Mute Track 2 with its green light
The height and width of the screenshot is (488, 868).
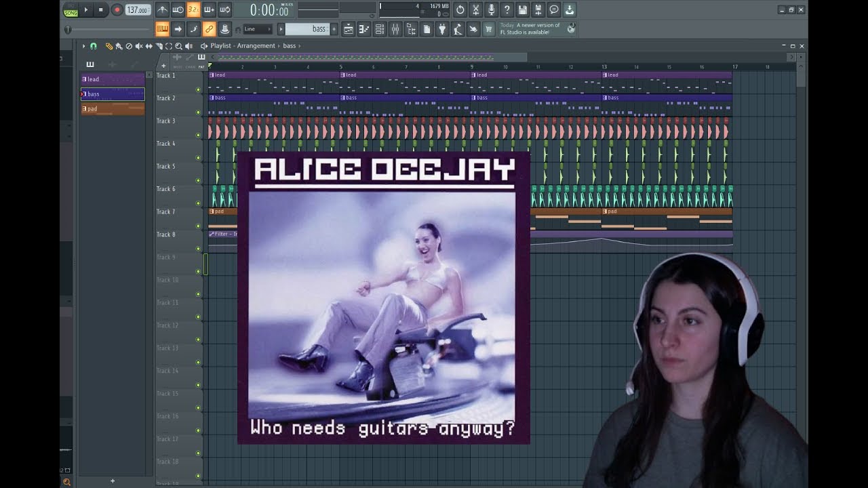click(198, 113)
